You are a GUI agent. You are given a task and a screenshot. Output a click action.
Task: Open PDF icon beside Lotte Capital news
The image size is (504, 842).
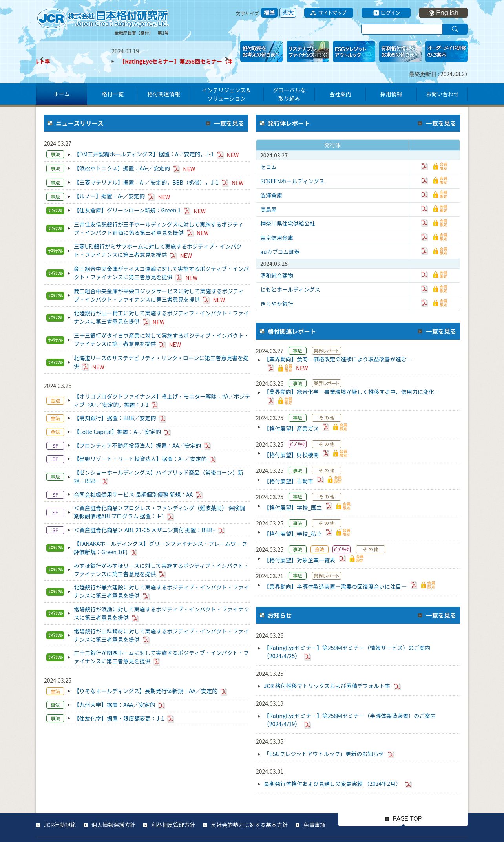(167, 432)
